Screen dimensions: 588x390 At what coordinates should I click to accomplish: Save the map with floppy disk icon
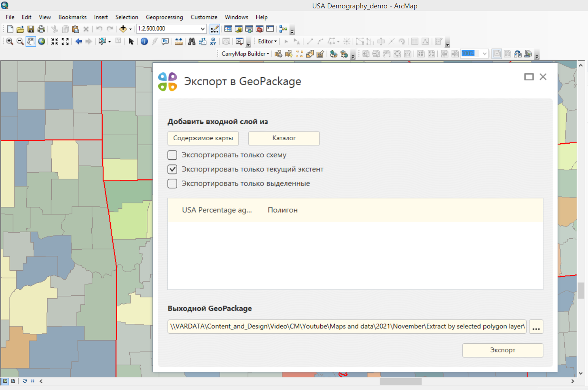tap(31, 29)
